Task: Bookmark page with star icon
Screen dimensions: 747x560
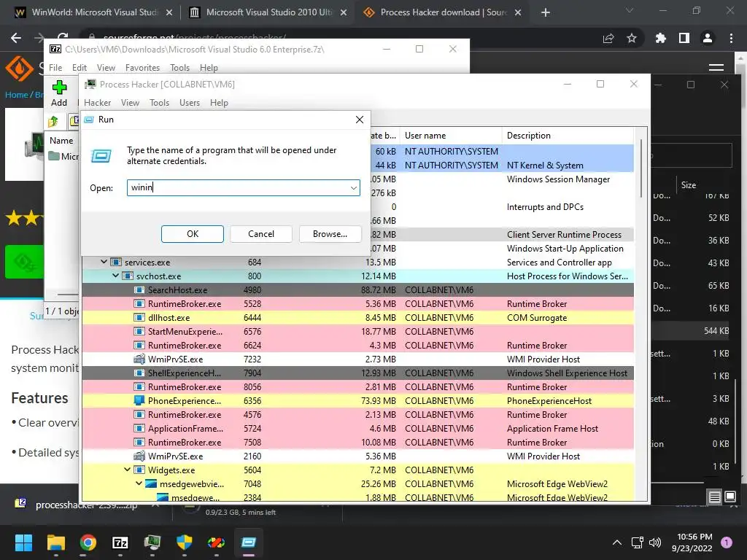Action: 632,38
